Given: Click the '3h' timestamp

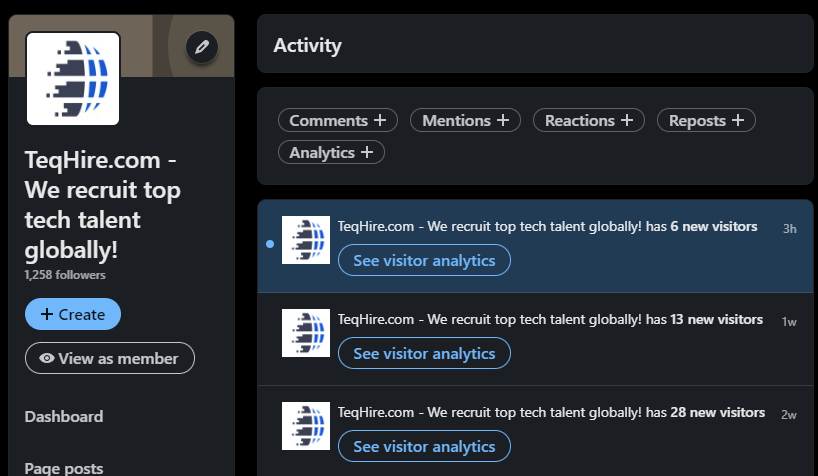Looking at the screenshot, I should (789, 229).
